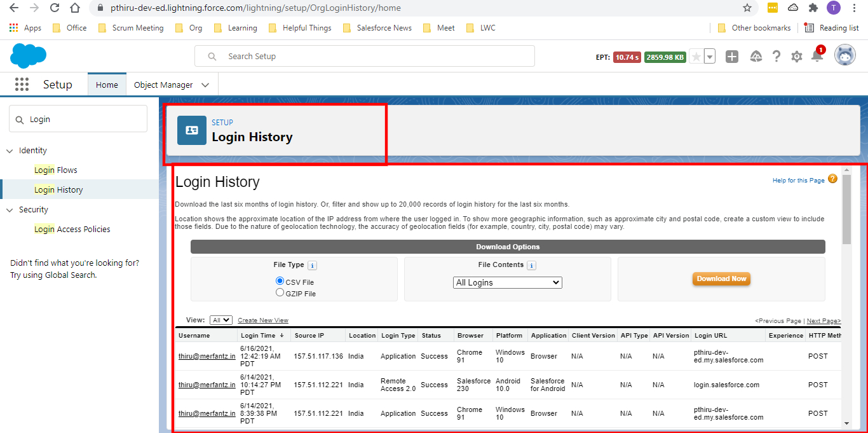Select Login Access Policies under Security
Image resolution: width=868 pixels, height=433 pixels.
coord(72,229)
